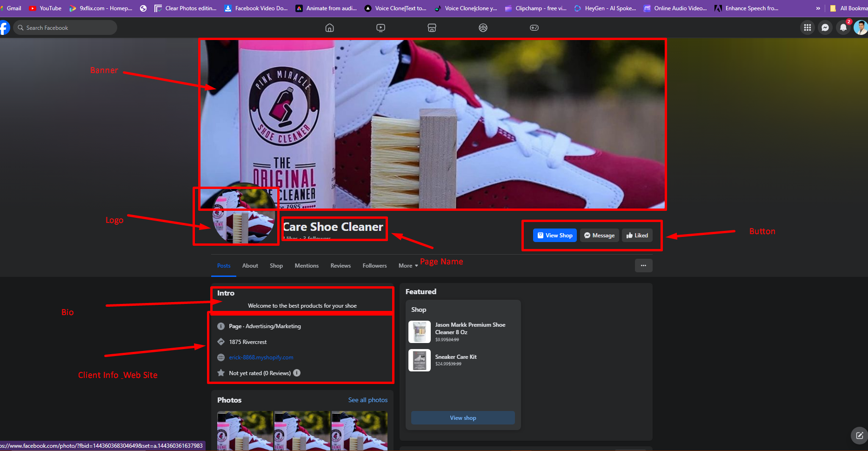The width and height of the screenshot is (868, 451).
Task: Open the HeyGen AI Spokesperson bookmark
Action: (605, 8)
